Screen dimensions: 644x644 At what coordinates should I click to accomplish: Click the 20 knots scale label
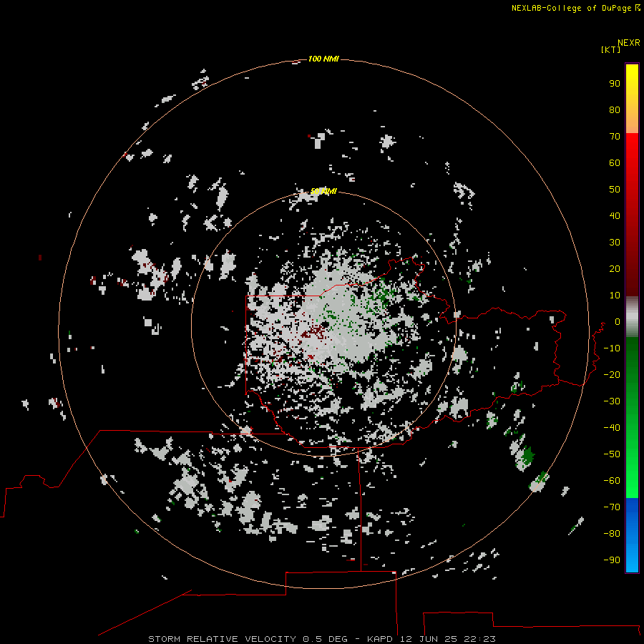[x=615, y=269]
